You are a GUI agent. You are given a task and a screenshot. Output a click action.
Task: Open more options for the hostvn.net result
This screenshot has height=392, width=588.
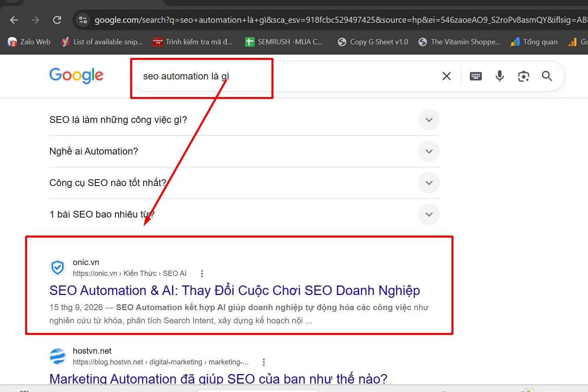pos(263,362)
